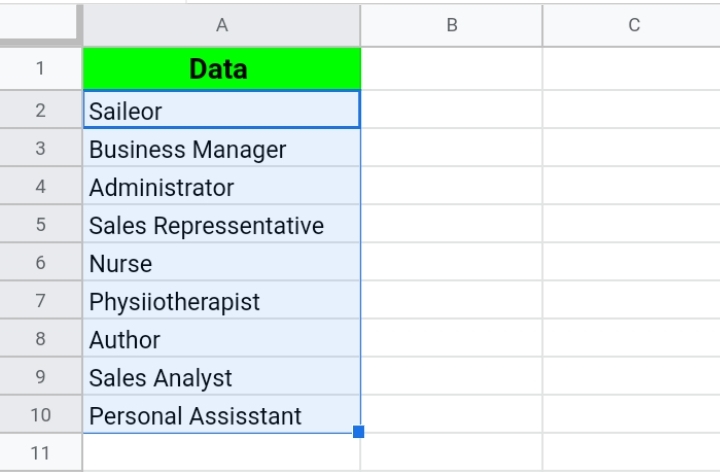Click cell A2 containing Saileor
Screen dimensions: 720x472
tap(222, 110)
